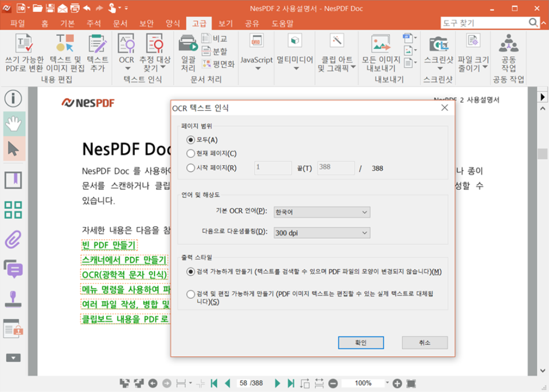Click the OCR ribbon icon

pos(126,44)
